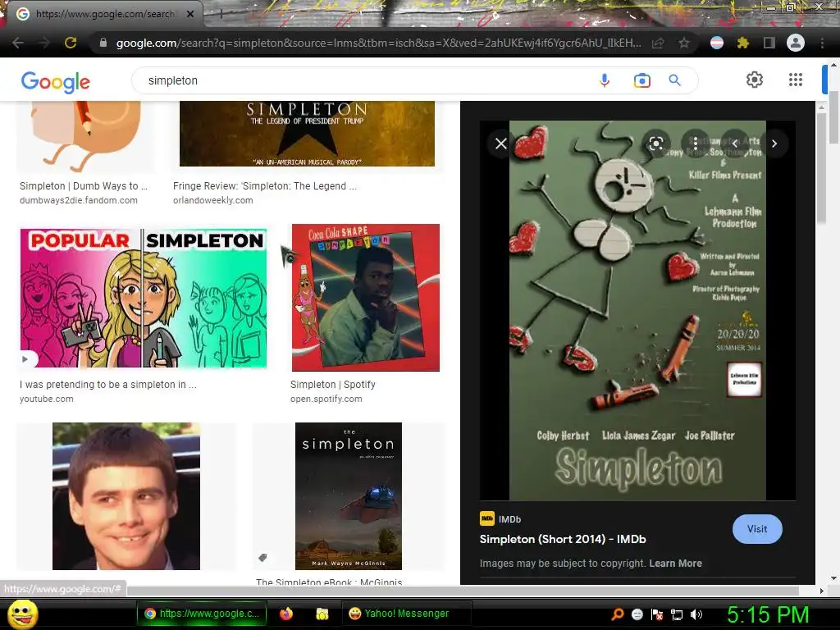
Task: Click the 5:15 PM taskbar clock
Action: tap(767, 615)
